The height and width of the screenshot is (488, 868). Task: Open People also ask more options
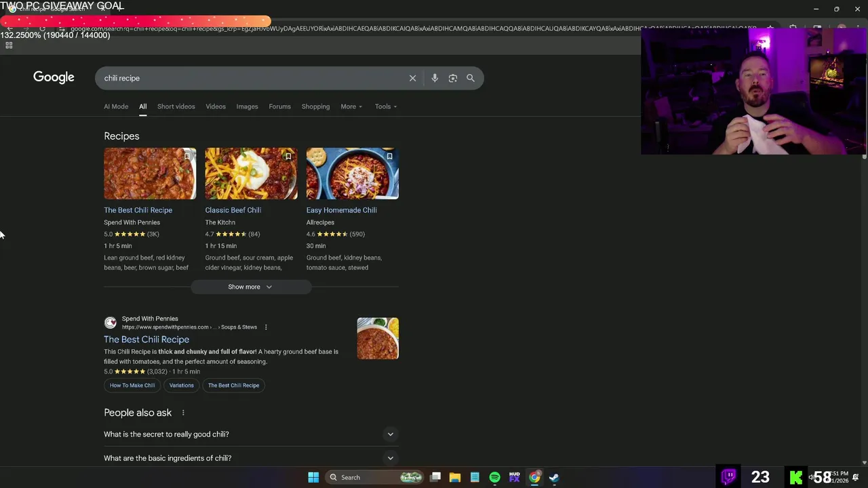(183, 413)
